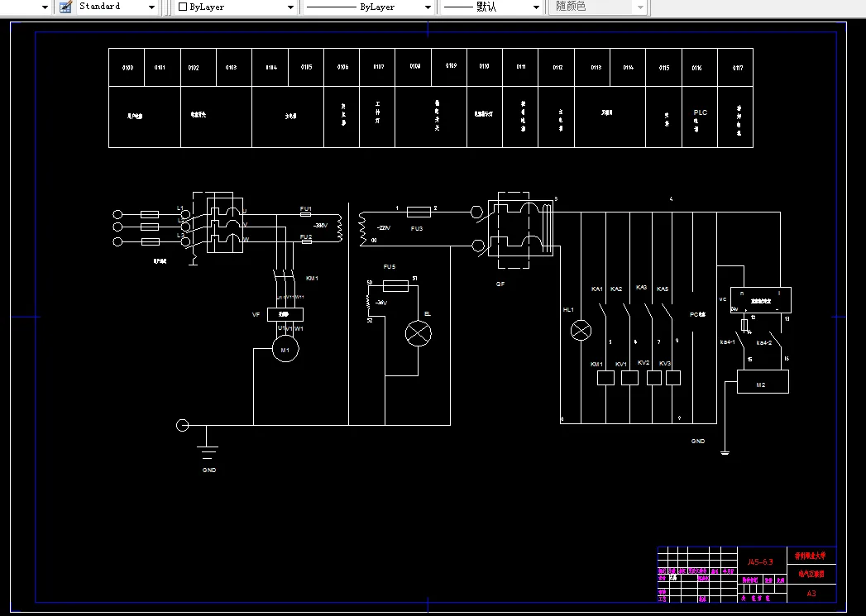
Task: Click the white color square in ByLayer color box
Action: pyautogui.click(x=183, y=7)
